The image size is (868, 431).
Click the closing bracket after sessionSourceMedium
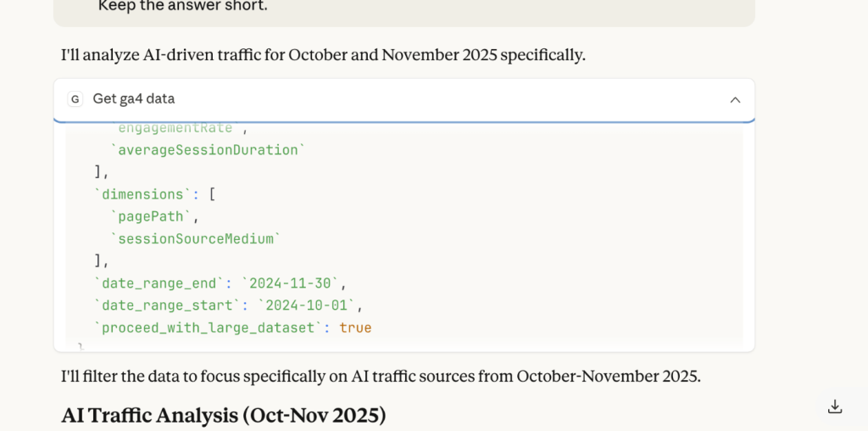[99, 260]
